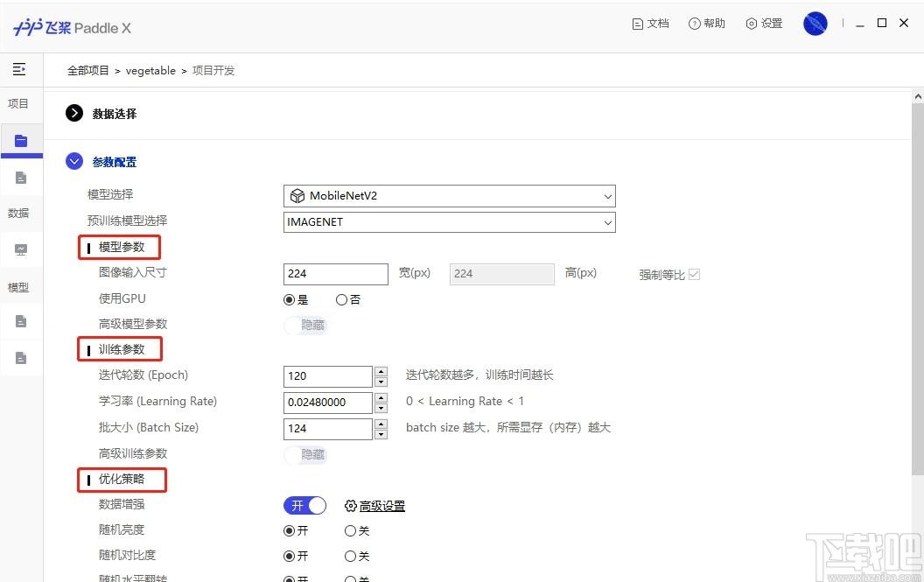Open the 模型选择 MobileNetV2 dropdown
Screen dimensions: 924x582
(449, 196)
